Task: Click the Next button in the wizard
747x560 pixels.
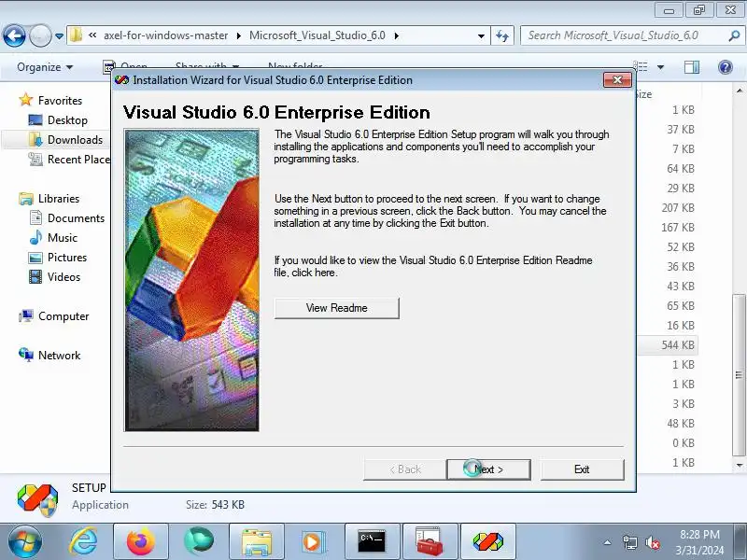Action: (488, 469)
